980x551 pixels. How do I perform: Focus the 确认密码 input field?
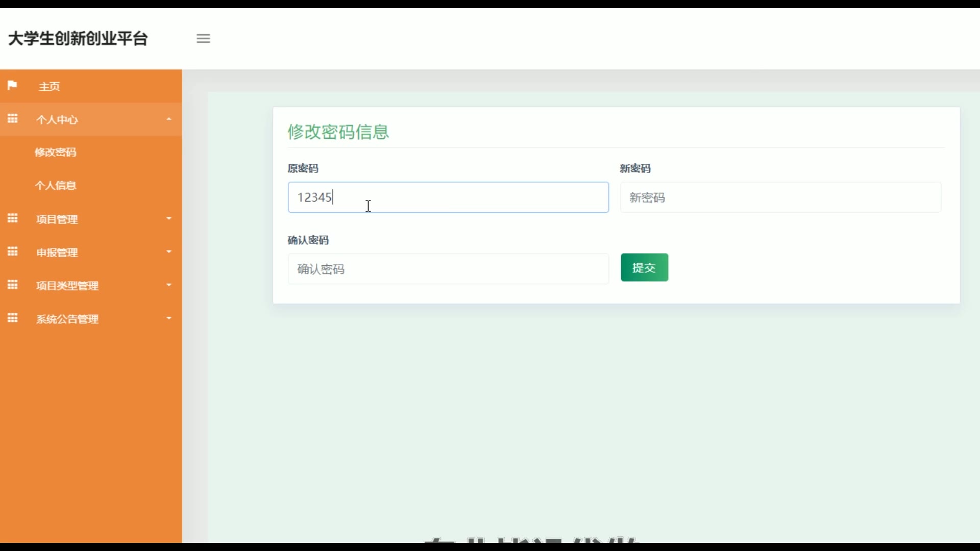[448, 269]
